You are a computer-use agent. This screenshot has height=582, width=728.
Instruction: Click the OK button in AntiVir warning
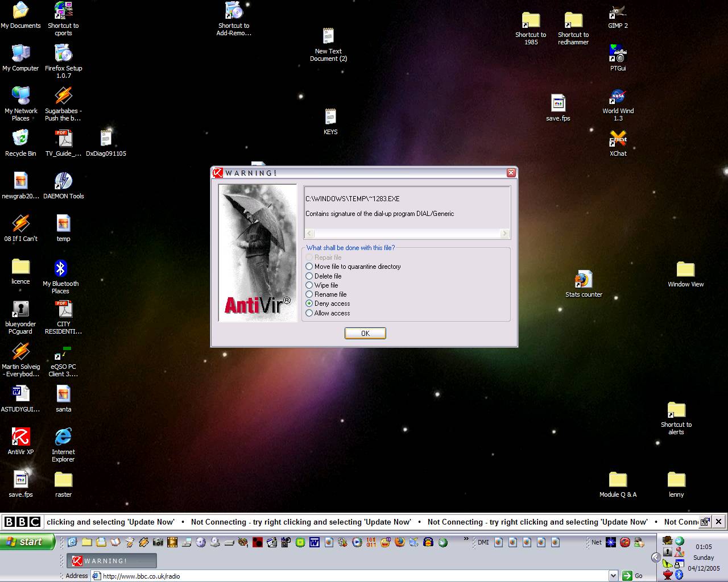tap(365, 334)
